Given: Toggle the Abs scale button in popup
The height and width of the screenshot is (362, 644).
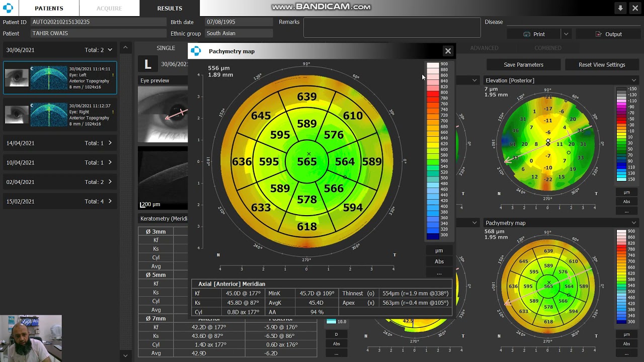Looking at the screenshot, I should click(439, 261).
